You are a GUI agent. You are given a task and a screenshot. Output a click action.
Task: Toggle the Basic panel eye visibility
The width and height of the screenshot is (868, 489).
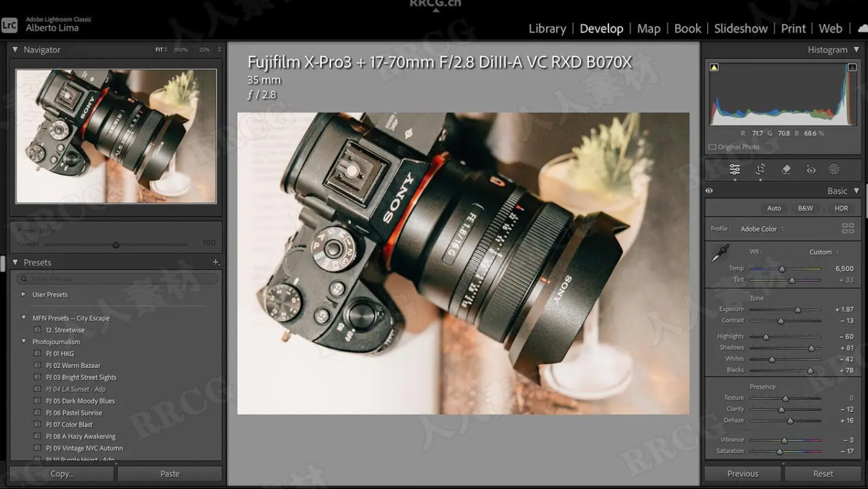coord(709,191)
